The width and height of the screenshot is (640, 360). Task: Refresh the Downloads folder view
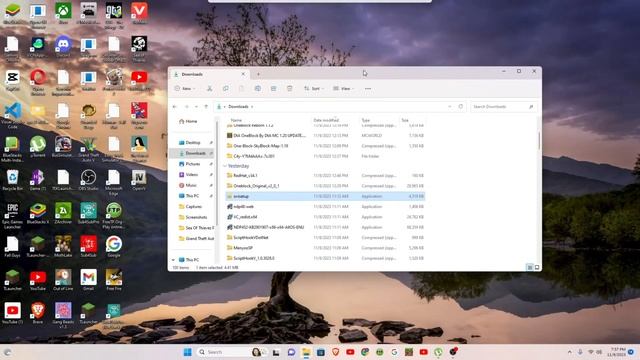[460, 107]
